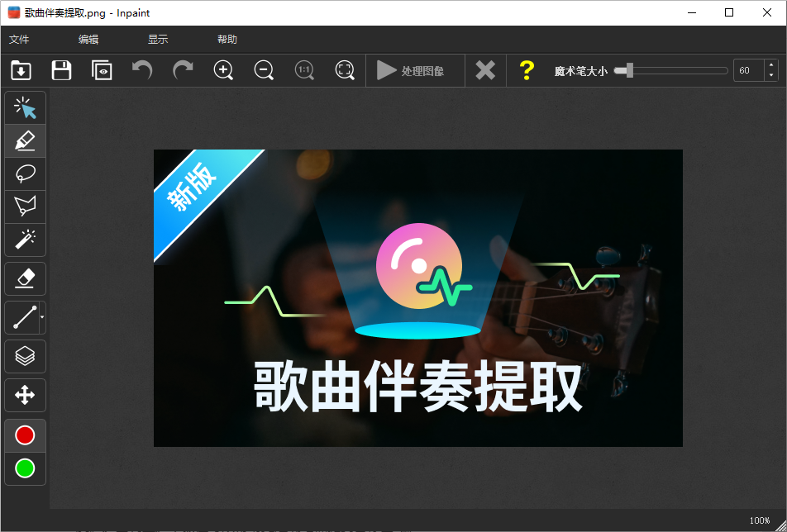The height and width of the screenshot is (532, 787).
Task: Select the guide lines tool
Action: (25, 356)
